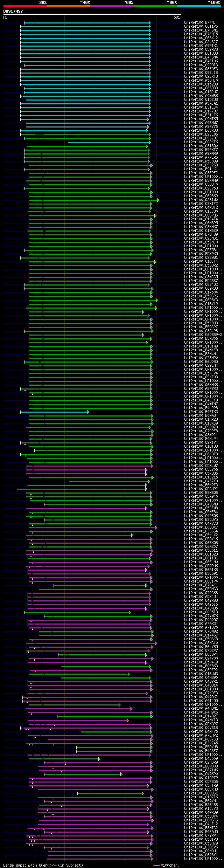
Task: Click the label UniRef100_Q1HR23
Action: coord(201,419)
